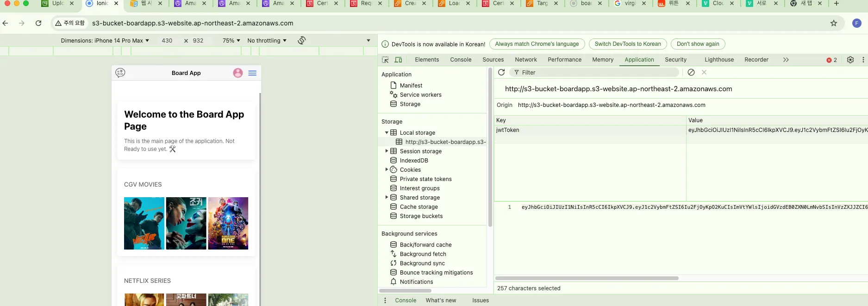The height and width of the screenshot is (306, 868).
Task: Click the profile avatar in Board App
Action: pos(238,73)
